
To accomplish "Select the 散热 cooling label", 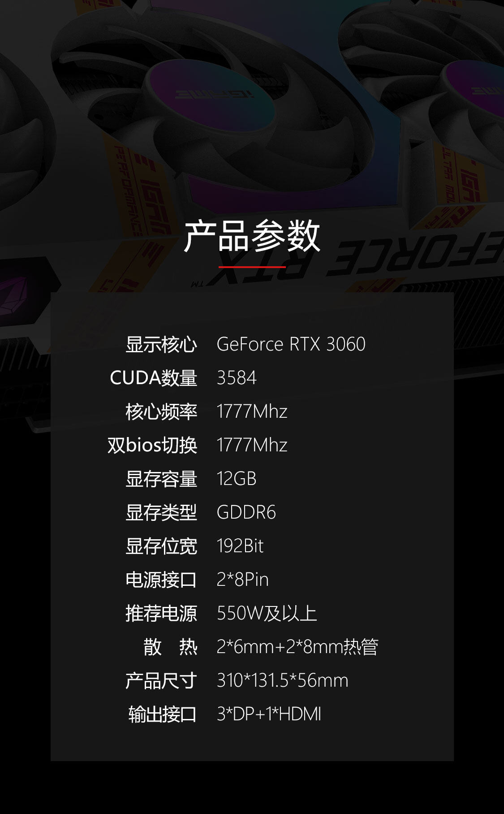I will click(170, 647).
